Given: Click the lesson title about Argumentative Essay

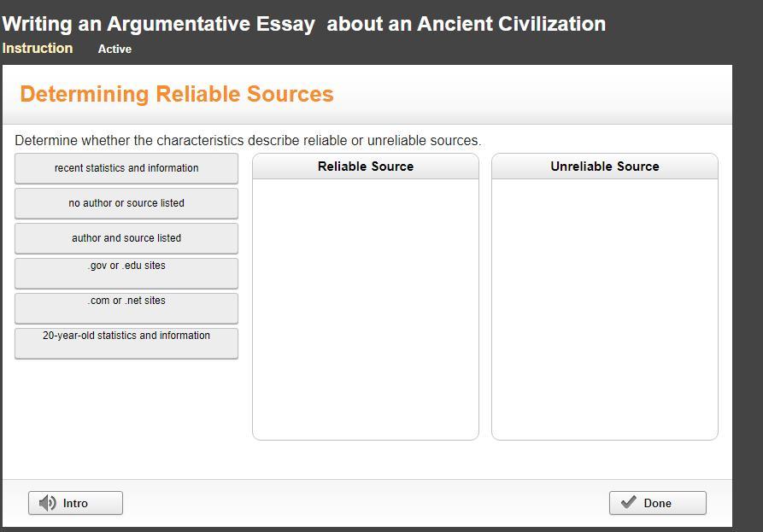Looking at the screenshot, I should pyautogui.click(x=304, y=24).
